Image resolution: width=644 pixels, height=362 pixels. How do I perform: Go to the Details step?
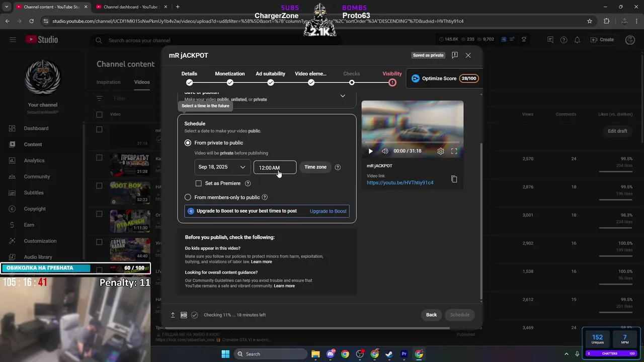click(189, 77)
